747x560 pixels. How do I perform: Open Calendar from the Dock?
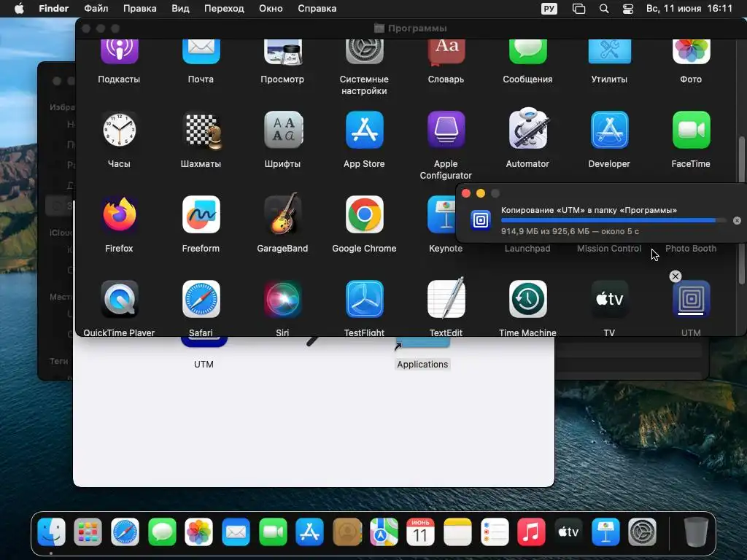(x=420, y=532)
